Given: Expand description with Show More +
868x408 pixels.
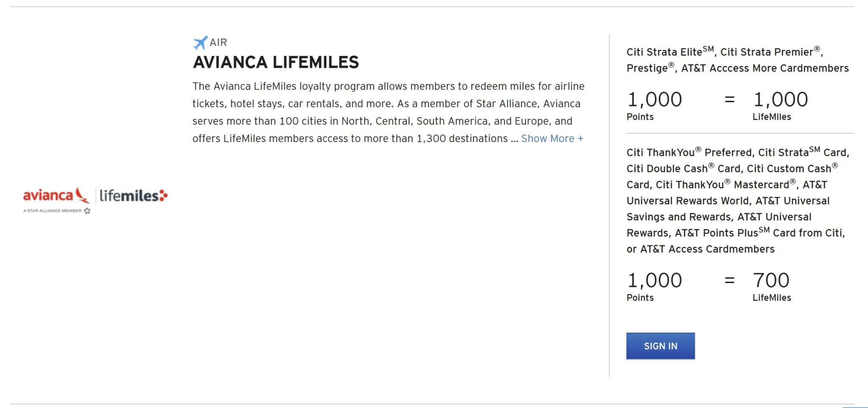Looking at the screenshot, I should coord(552,139).
